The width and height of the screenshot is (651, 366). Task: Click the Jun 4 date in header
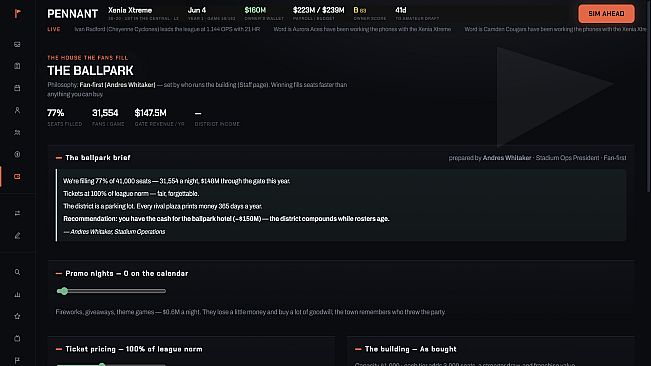[197, 10]
